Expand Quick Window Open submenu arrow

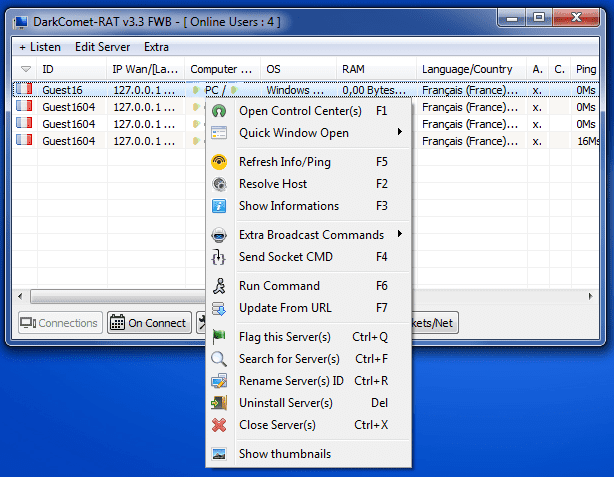[x=399, y=132]
